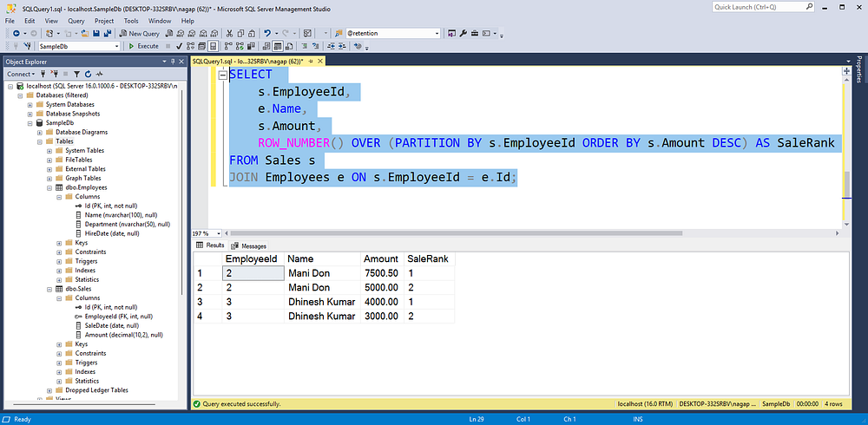Click the Save All icon
The image size is (868, 425).
click(x=108, y=33)
